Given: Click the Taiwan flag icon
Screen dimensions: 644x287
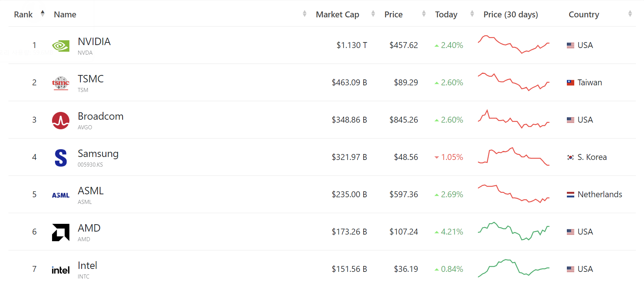Looking at the screenshot, I should click(x=571, y=83).
